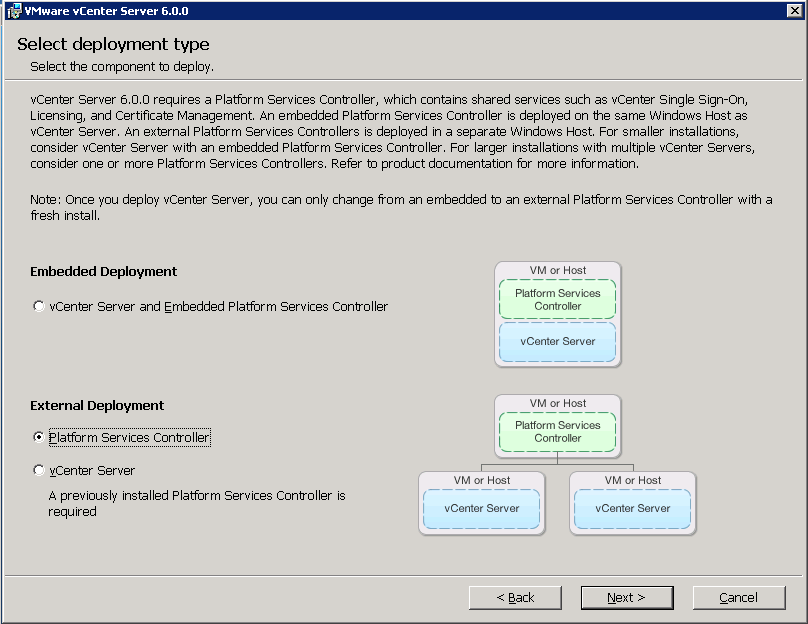Viewport: 808px width, 624px height.
Task: Go back with the Back button
Action: coord(515,597)
